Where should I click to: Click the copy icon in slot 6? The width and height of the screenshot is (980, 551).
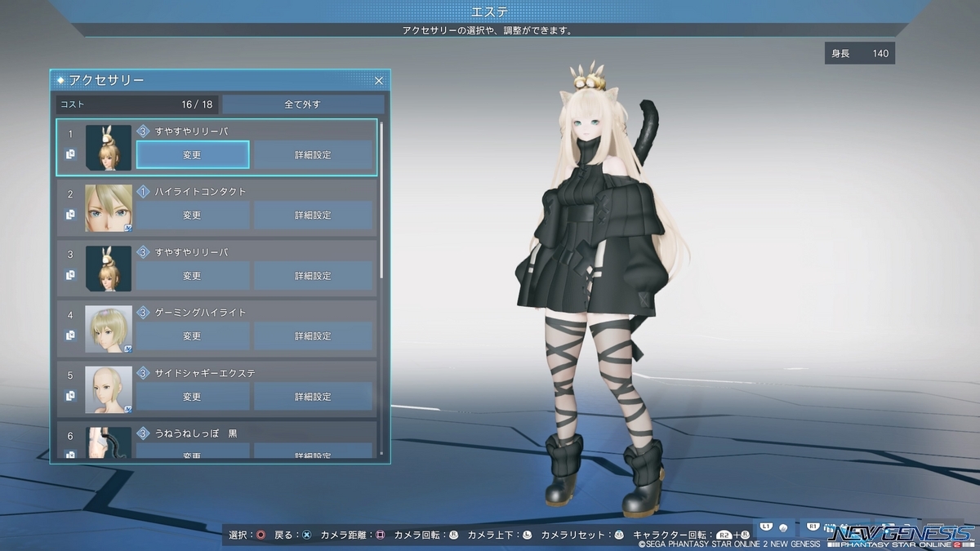(70, 454)
